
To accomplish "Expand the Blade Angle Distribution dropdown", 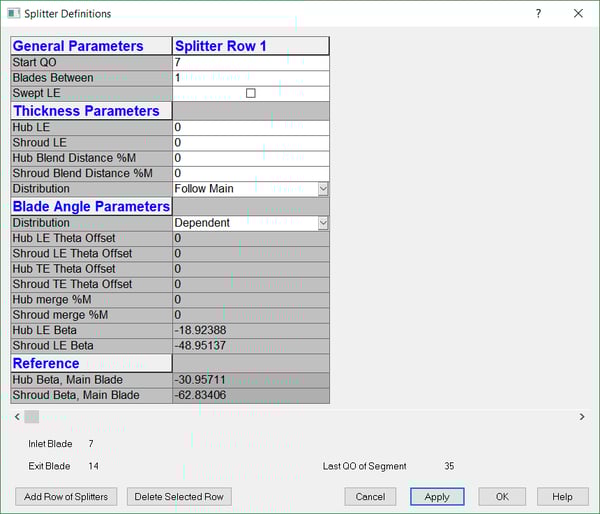I will coord(322,223).
